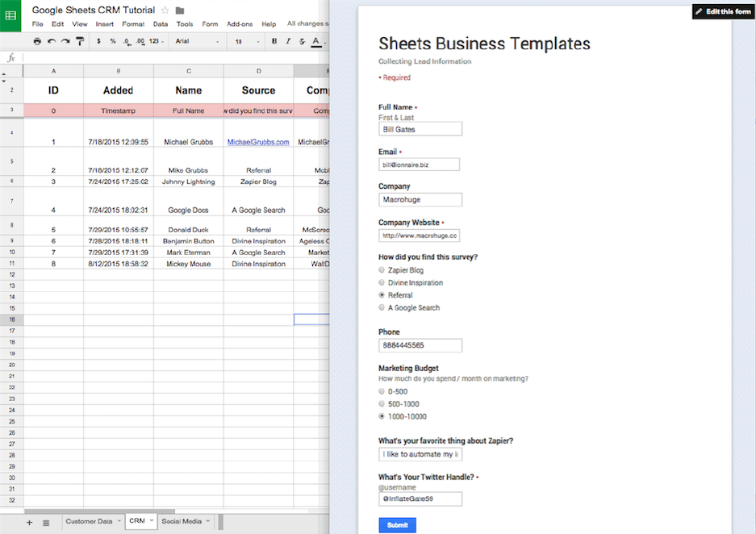Screen dimensions: 756x534
Task: Open the font size 10 dropdown
Action: tap(247, 41)
